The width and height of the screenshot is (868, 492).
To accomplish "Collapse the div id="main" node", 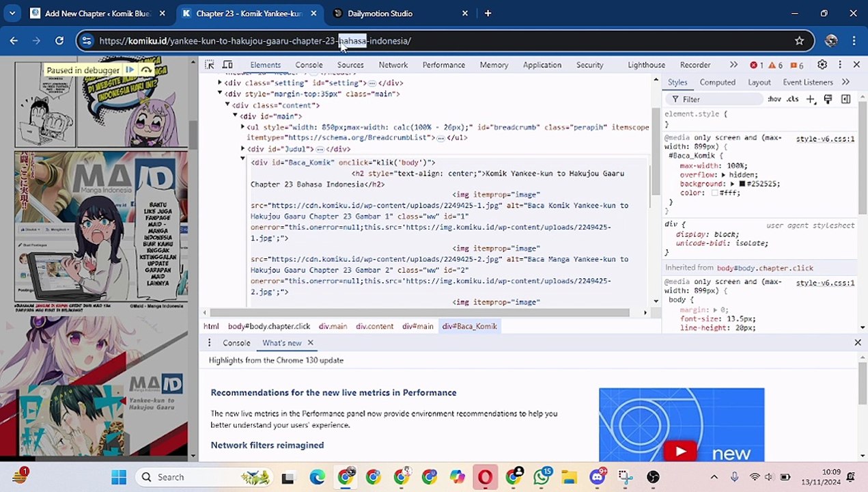I will [x=235, y=116].
